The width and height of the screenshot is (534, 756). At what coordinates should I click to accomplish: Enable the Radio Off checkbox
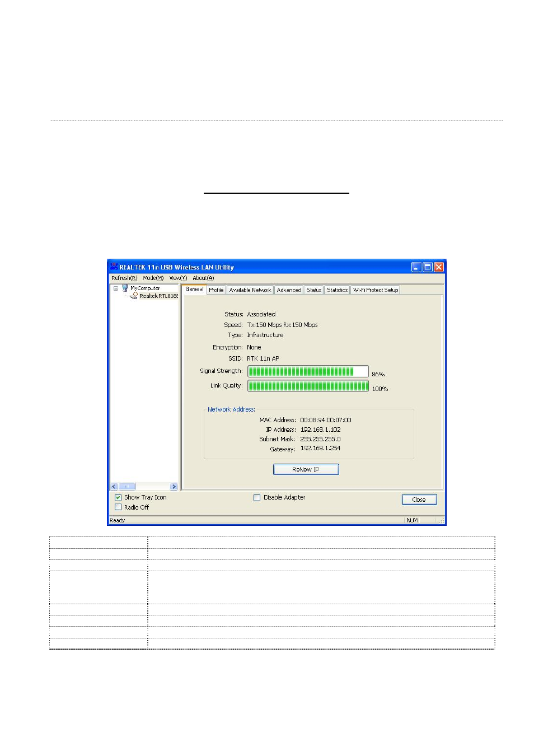pos(118,507)
